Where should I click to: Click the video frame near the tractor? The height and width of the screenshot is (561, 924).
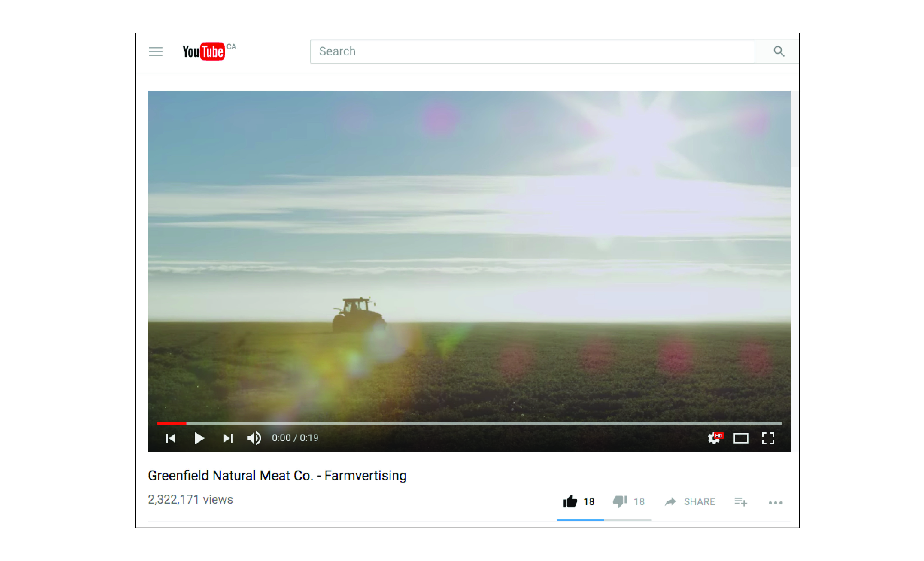(x=358, y=315)
